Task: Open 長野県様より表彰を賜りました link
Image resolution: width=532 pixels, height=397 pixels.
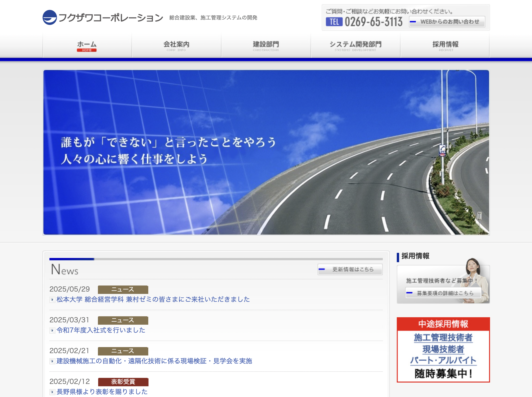Action: click(102, 392)
